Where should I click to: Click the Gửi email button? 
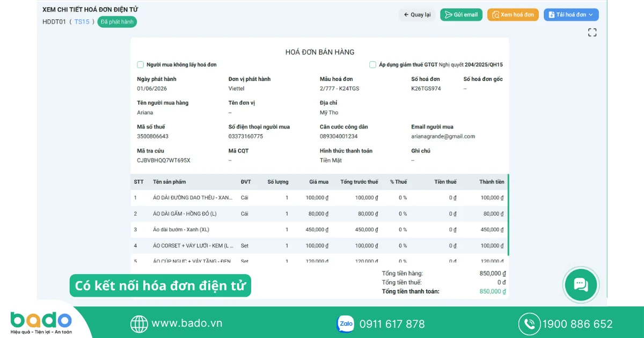(x=461, y=14)
